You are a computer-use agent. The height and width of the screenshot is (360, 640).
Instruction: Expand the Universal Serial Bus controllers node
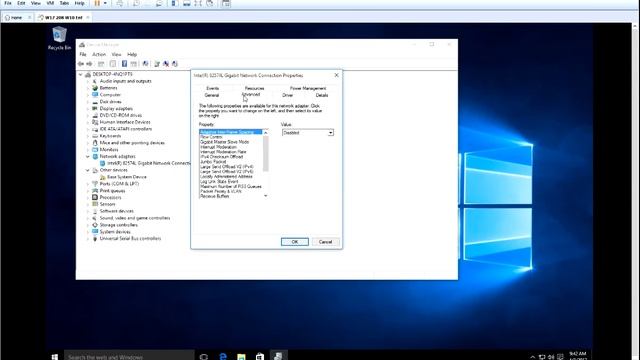tap(88, 239)
